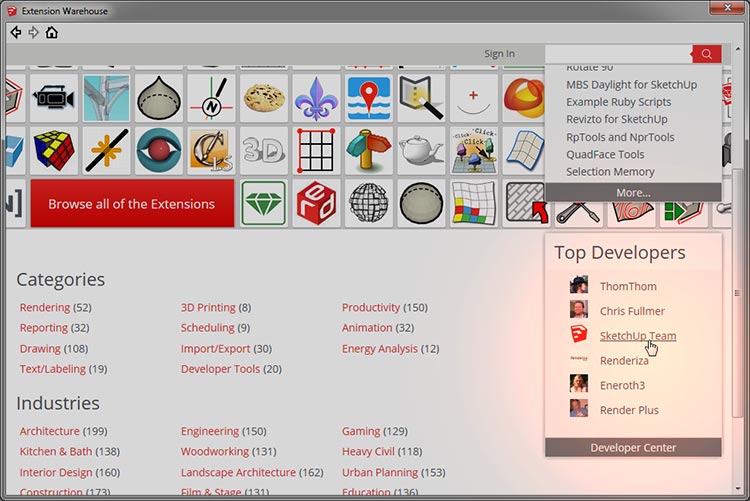Open the Drawing category

40,348
